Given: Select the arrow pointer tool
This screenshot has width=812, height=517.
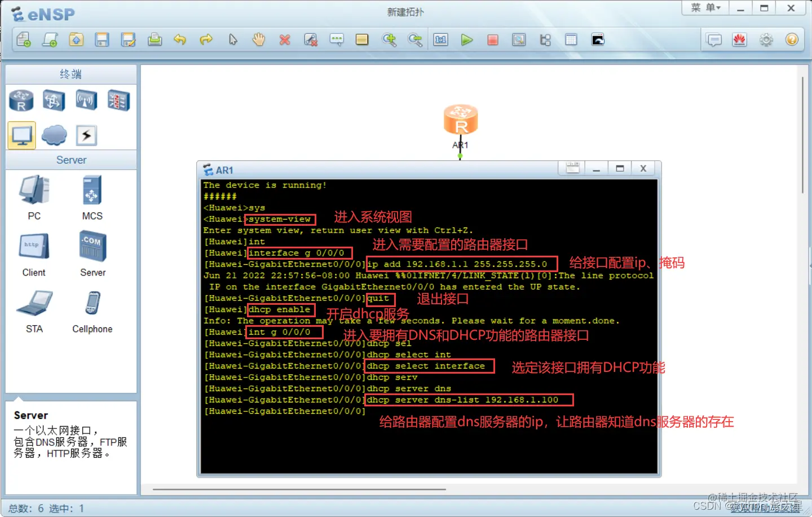Looking at the screenshot, I should point(233,40).
